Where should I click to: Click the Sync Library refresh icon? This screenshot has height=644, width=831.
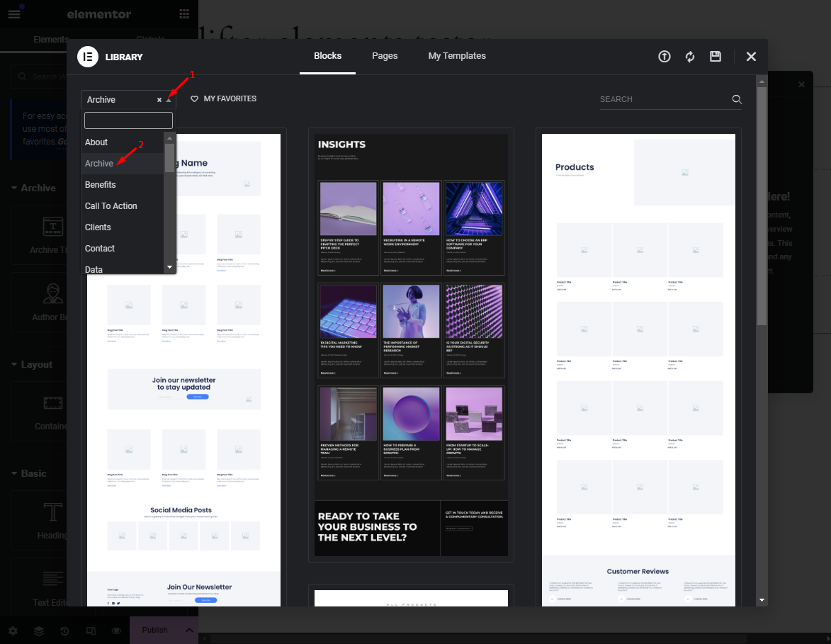[x=689, y=56]
